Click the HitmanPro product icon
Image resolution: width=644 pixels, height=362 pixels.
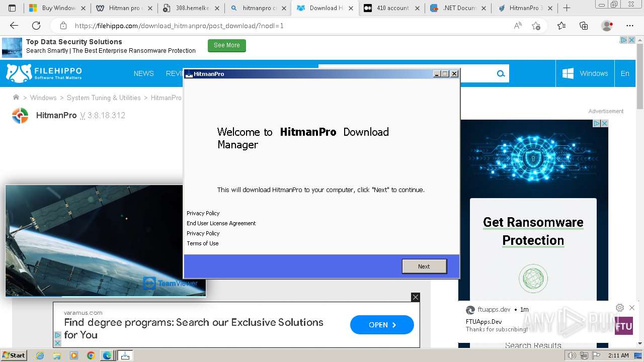coord(20,116)
